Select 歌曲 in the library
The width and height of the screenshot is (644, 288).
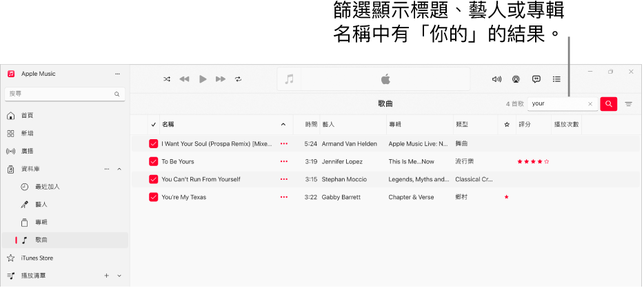coord(65,240)
